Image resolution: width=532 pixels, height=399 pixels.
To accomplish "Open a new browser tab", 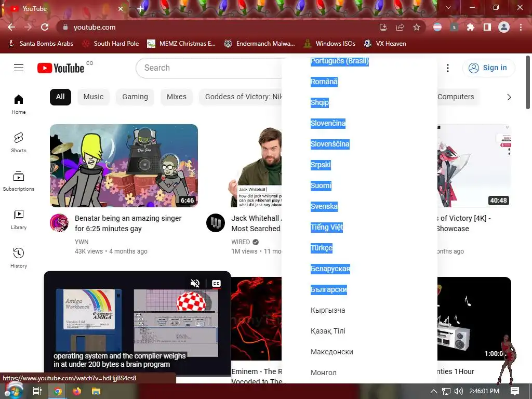I will tap(140, 9).
